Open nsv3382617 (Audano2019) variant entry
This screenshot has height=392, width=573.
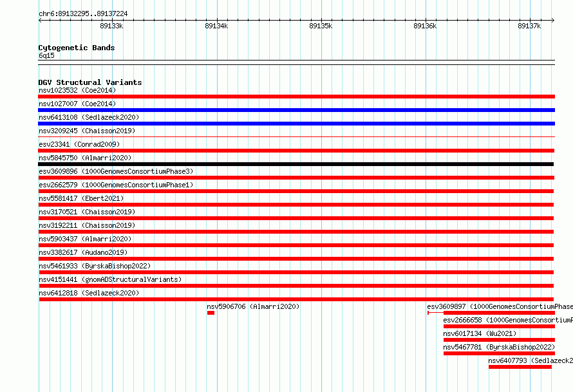83,252
